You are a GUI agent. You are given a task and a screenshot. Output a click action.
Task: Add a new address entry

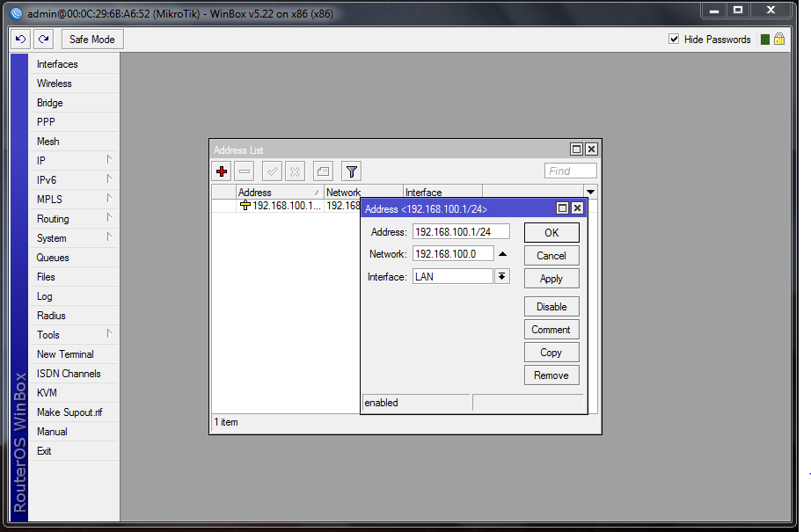click(x=222, y=171)
